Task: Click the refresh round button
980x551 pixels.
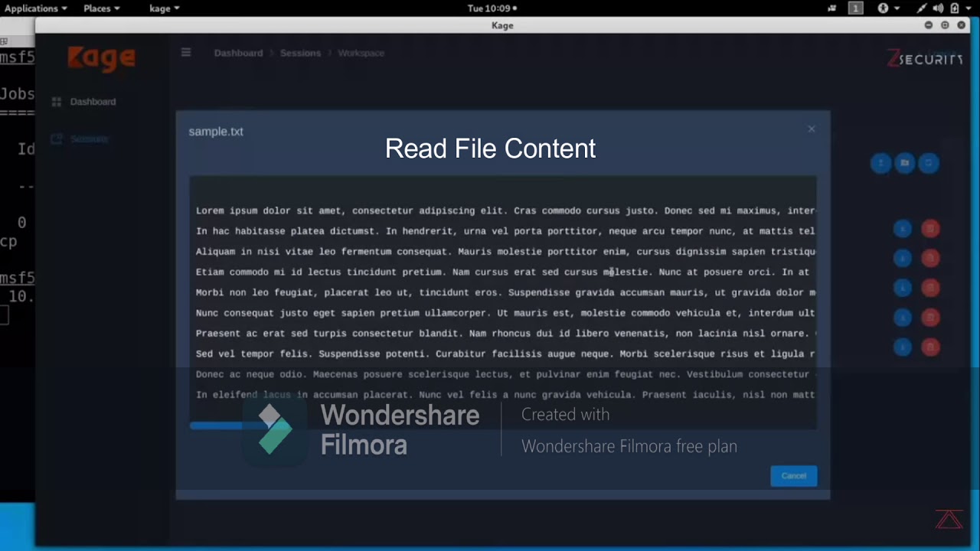Action: coord(929,163)
